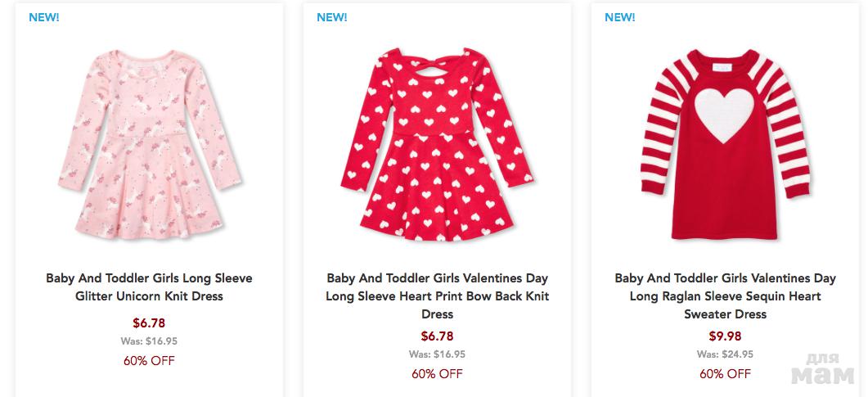Click the $6.78 price of heart print dress
868x397 pixels.
(437, 336)
